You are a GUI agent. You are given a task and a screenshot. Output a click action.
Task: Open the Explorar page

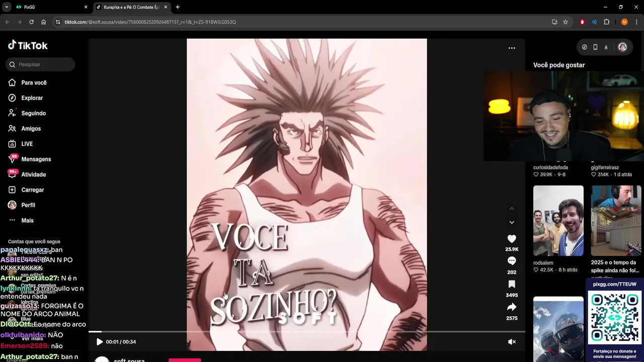(26, 98)
